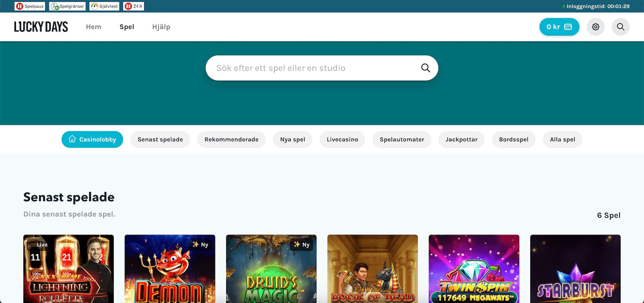The width and height of the screenshot is (644, 303).
Task: Open the Starburst game thumbnail
Action: point(575,269)
